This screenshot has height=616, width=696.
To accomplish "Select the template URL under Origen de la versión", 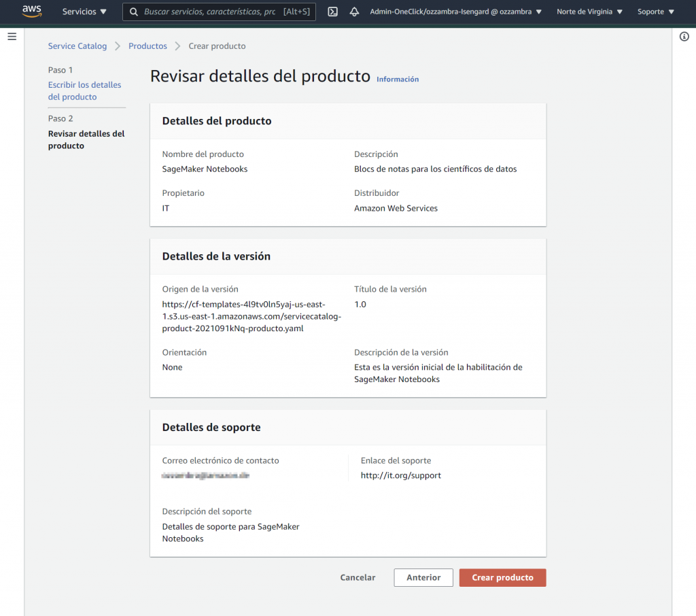I will 251,316.
